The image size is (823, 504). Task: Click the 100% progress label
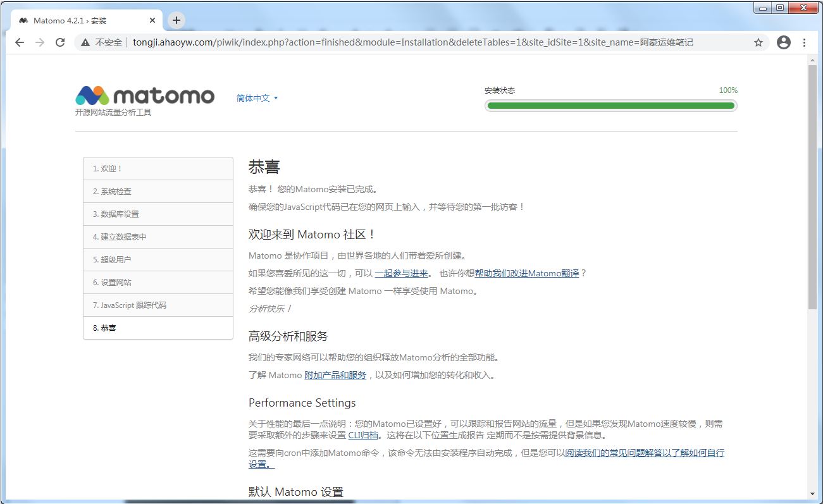728,90
